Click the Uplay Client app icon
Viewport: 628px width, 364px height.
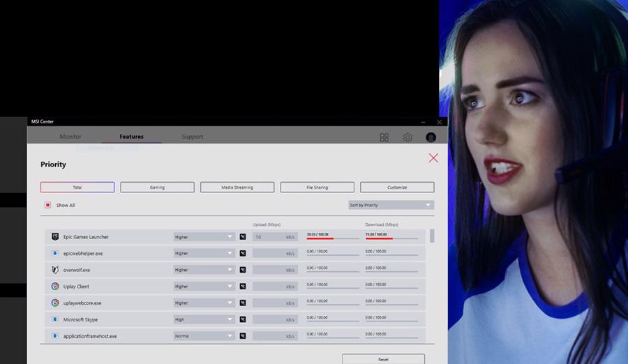pyautogui.click(x=55, y=287)
